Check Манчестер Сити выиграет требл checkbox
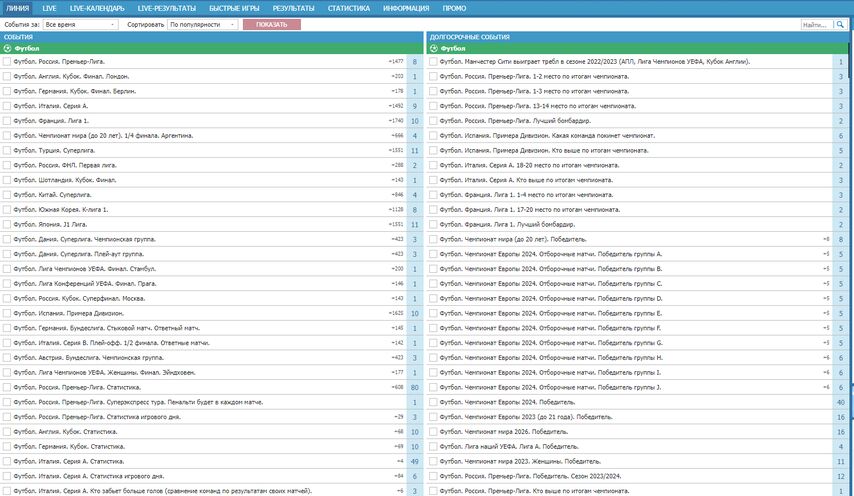The height and width of the screenshot is (496, 854). 434,62
